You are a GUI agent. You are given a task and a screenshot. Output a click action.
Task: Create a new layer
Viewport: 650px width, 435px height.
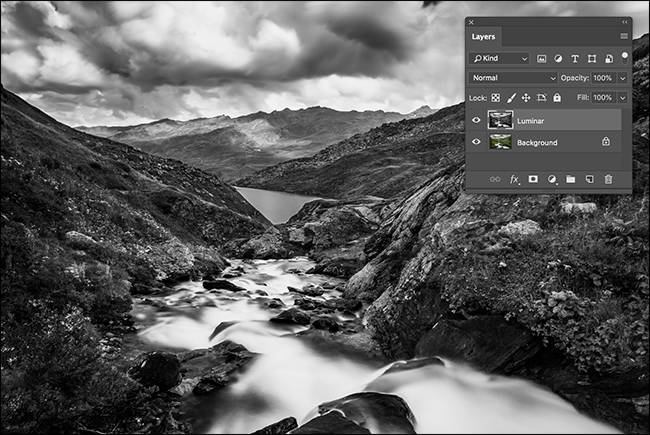(589, 179)
